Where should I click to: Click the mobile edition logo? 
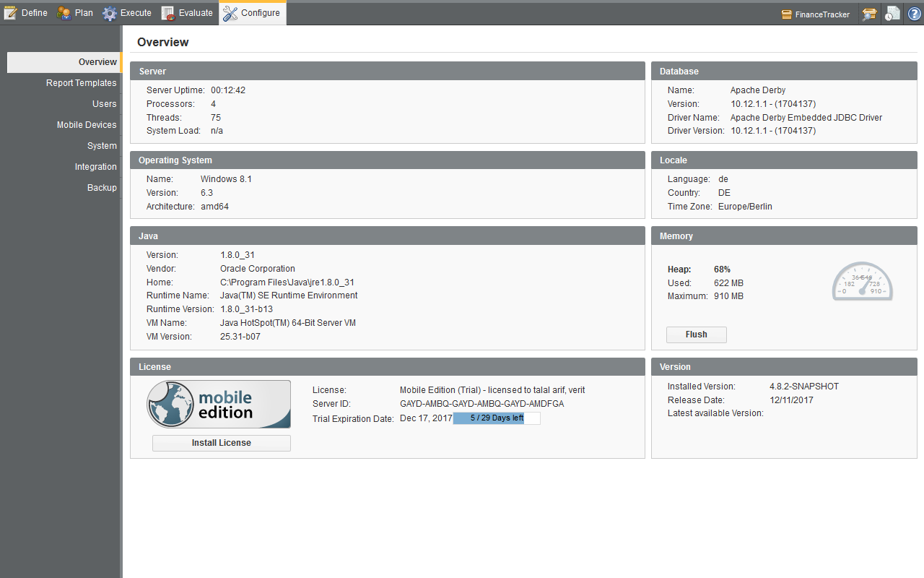[x=219, y=405]
